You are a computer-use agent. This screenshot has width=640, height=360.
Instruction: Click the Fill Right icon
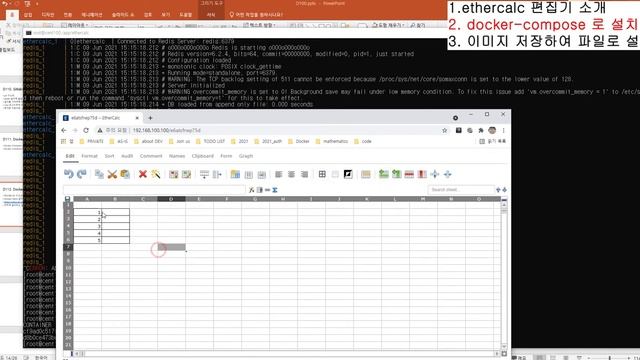point(217,174)
